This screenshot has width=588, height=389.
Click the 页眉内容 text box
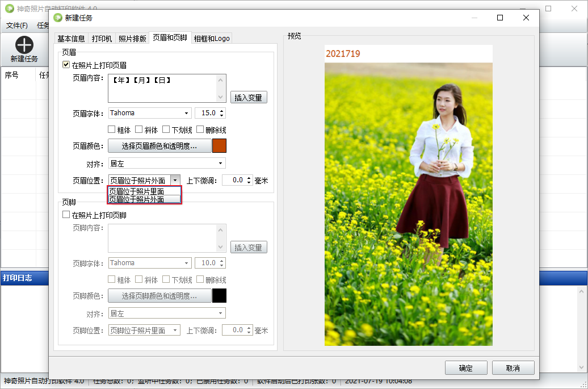[x=163, y=88]
